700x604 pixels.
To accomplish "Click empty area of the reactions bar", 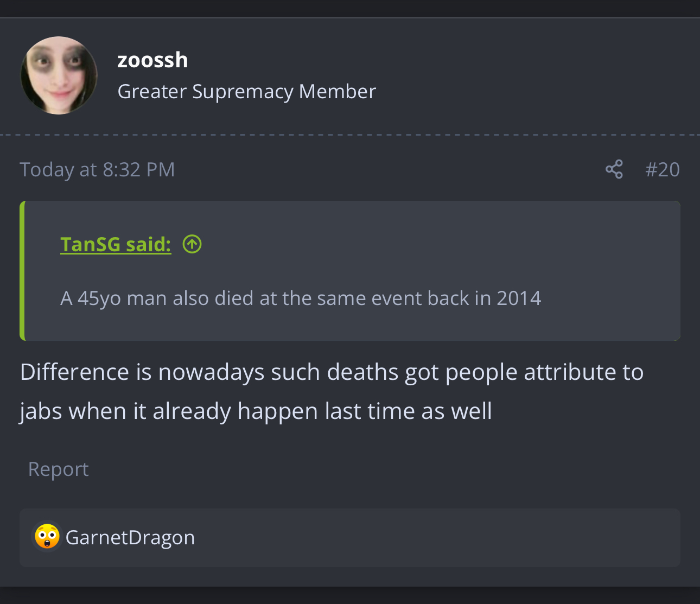I will [x=434, y=538].
